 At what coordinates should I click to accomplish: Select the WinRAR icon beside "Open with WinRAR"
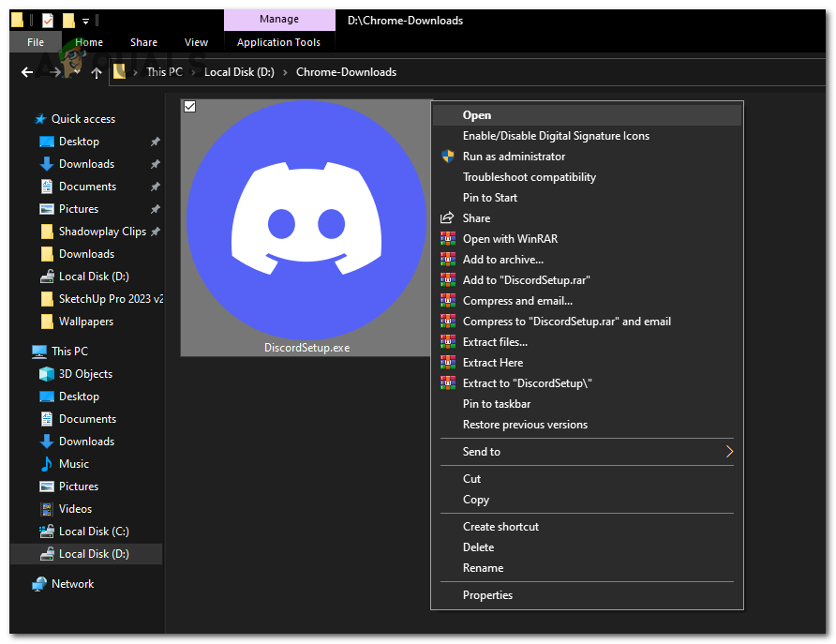click(x=447, y=238)
